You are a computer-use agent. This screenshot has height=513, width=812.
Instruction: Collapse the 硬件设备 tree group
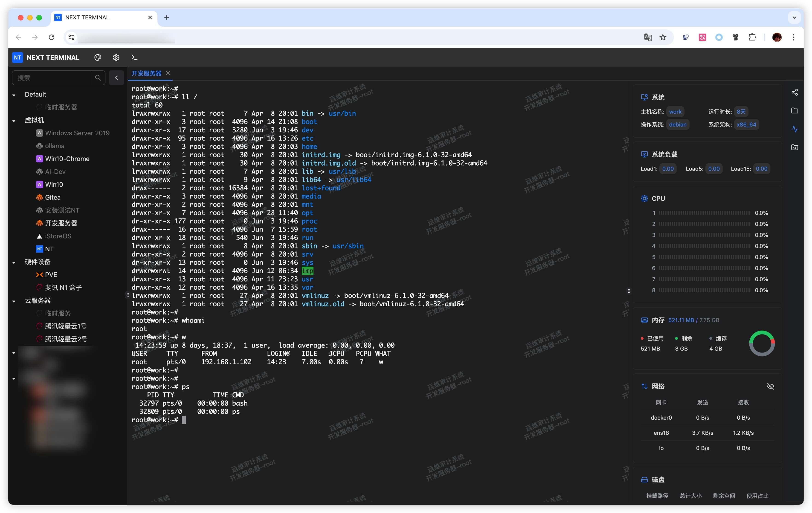coord(14,262)
